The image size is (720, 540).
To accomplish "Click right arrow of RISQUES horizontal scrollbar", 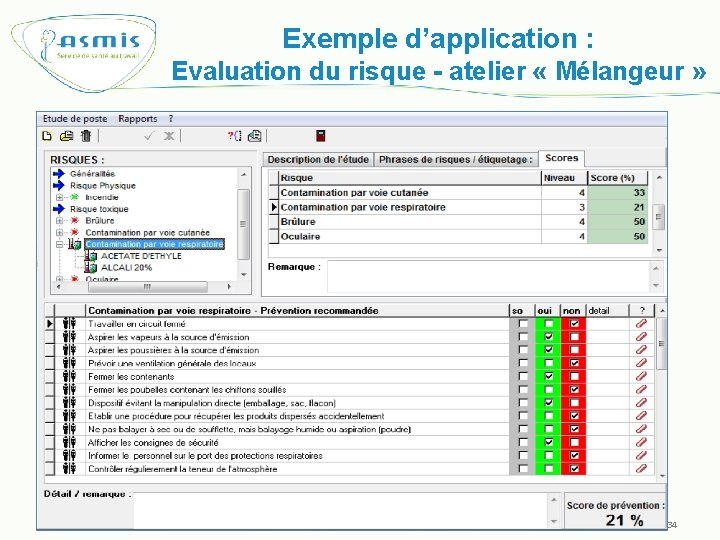I will click(230, 287).
